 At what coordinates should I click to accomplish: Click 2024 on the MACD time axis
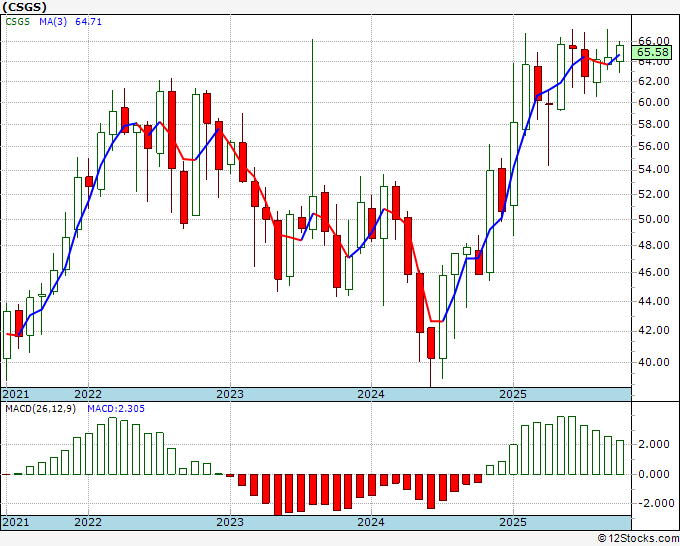pyautogui.click(x=371, y=522)
